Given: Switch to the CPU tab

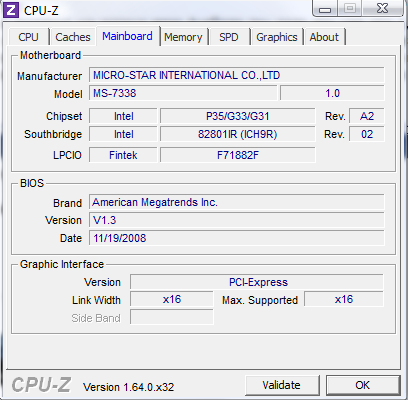Looking at the screenshot, I should [28, 37].
